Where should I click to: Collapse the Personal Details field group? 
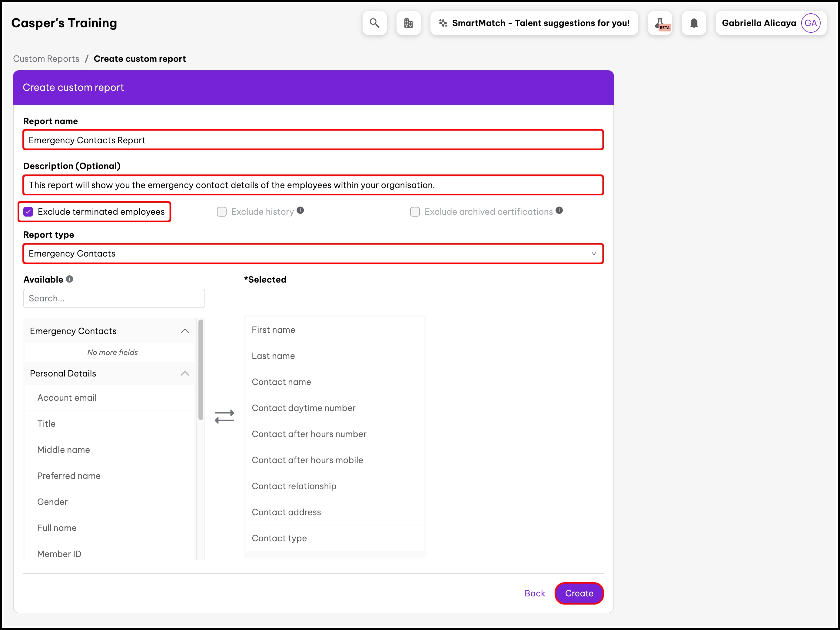coord(185,374)
